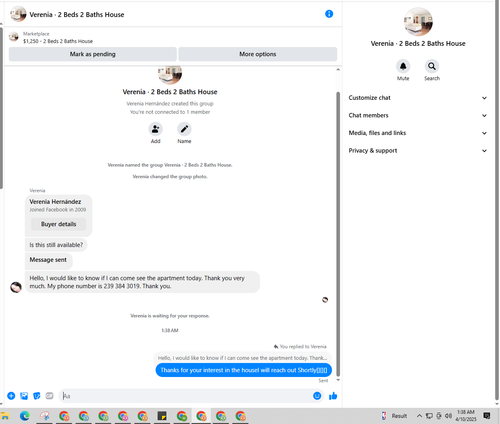The width and height of the screenshot is (500, 424).
Task: Open the Snipping tool taskbar icon
Action: pos(45,416)
